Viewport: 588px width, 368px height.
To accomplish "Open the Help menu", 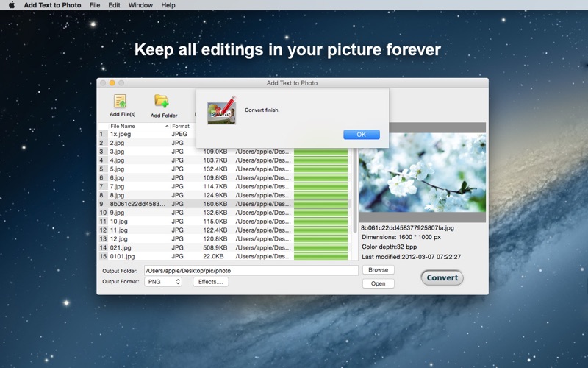I will (x=168, y=5).
